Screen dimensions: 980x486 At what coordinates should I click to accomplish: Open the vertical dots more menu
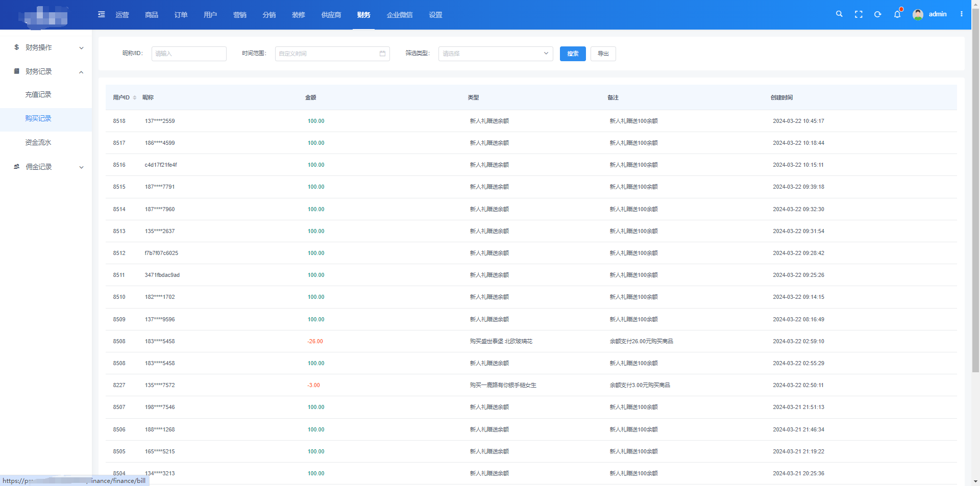point(962,14)
